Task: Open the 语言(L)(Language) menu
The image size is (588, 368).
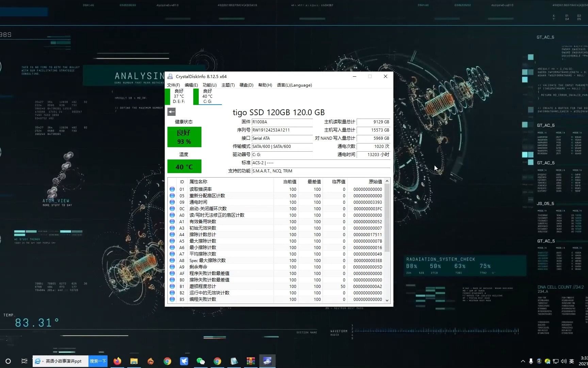Action: (x=294, y=85)
